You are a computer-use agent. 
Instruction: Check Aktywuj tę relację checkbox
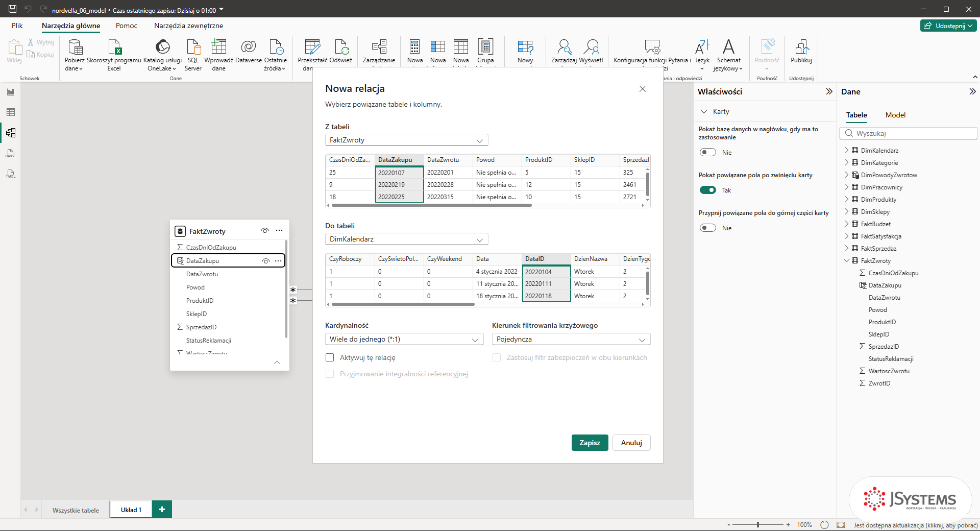[x=330, y=357]
